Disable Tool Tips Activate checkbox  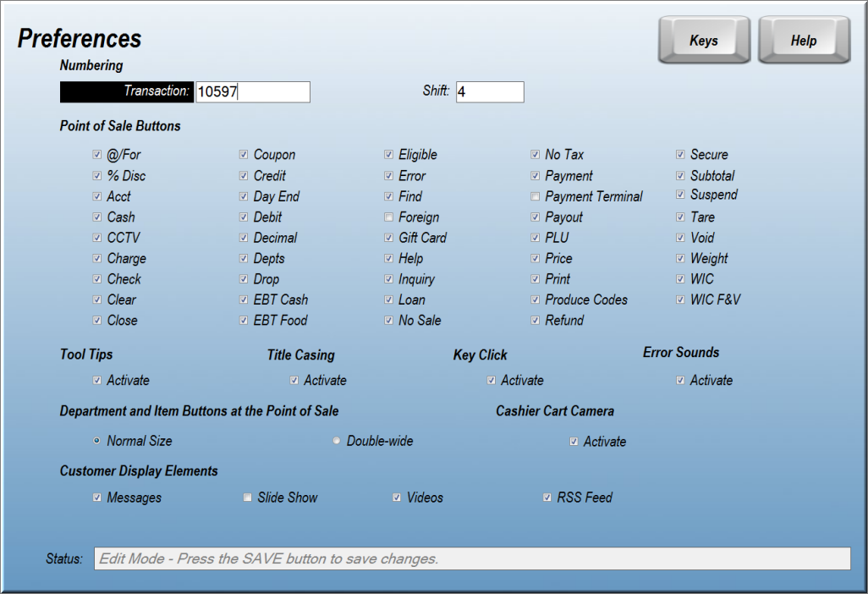[x=97, y=380]
